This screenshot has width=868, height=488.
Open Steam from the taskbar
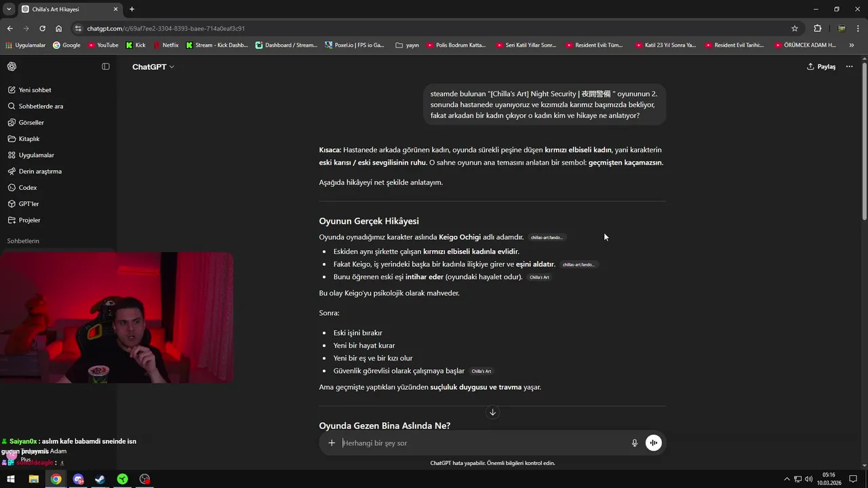100,479
